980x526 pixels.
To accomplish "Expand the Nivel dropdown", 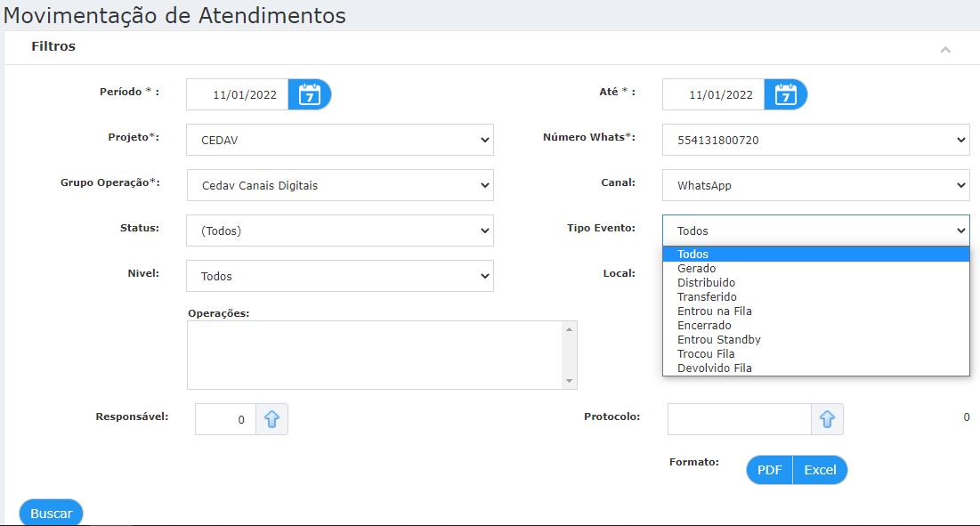I will tap(340, 276).
